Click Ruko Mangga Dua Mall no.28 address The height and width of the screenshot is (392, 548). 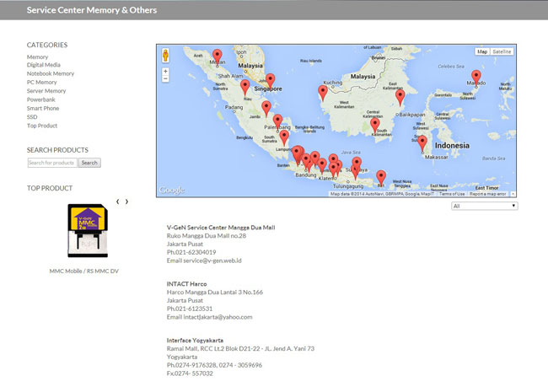[207, 236]
